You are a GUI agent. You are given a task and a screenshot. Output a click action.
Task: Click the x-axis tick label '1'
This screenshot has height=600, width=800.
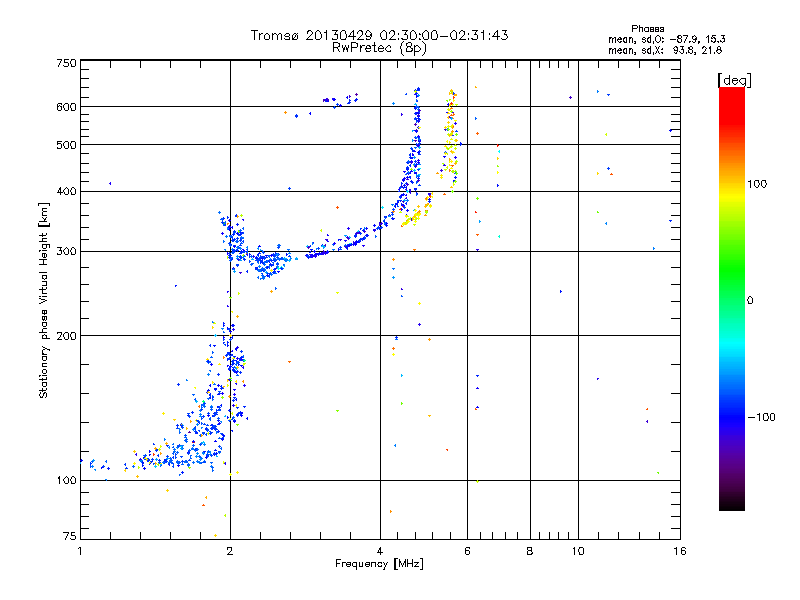80,551
